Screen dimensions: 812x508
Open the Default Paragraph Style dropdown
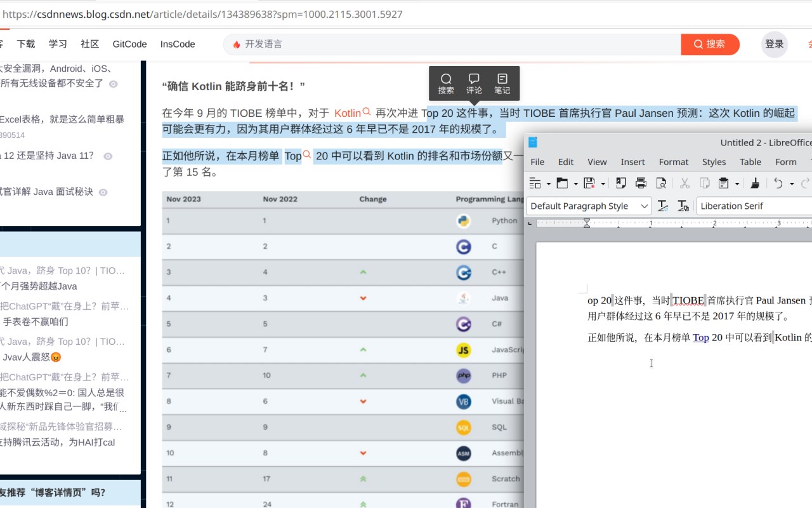coord(645,206)
